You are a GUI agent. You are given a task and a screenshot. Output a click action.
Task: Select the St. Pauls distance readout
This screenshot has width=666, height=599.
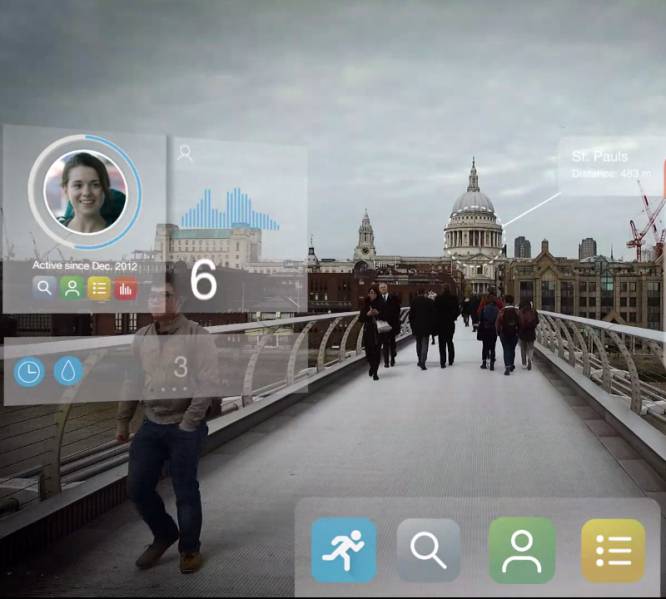604,174
